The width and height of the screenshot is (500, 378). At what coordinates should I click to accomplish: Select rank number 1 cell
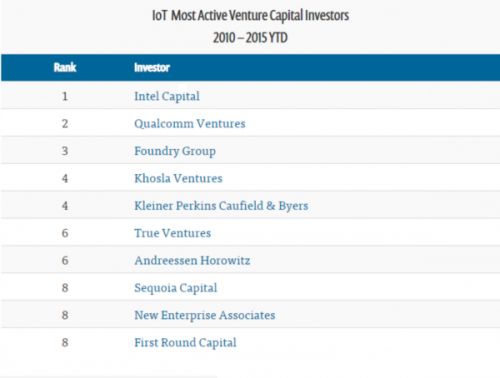coord(65,96)
